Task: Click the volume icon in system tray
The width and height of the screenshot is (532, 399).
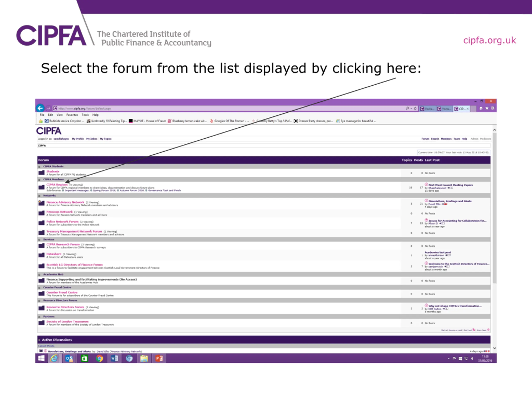Action: (x=472, y=359)
